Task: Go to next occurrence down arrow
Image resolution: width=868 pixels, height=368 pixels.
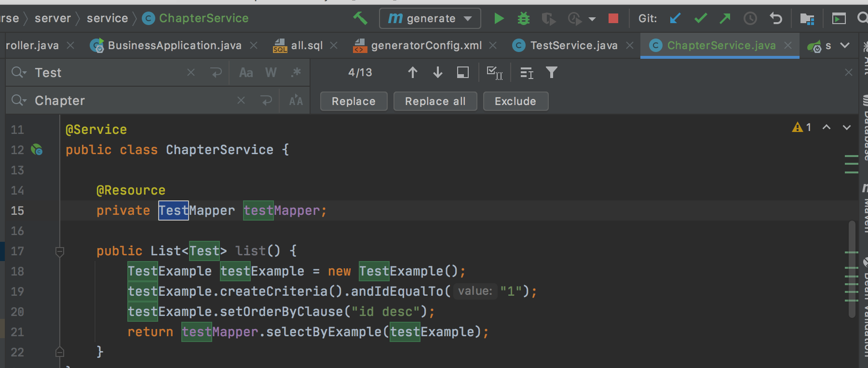Action: [x=438, y=72]
